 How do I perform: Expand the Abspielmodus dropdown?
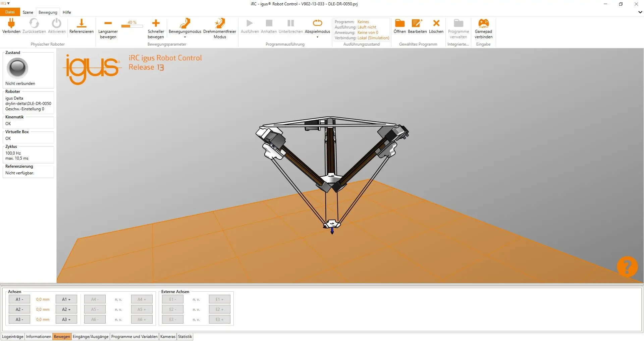click(x=317, y=37)
